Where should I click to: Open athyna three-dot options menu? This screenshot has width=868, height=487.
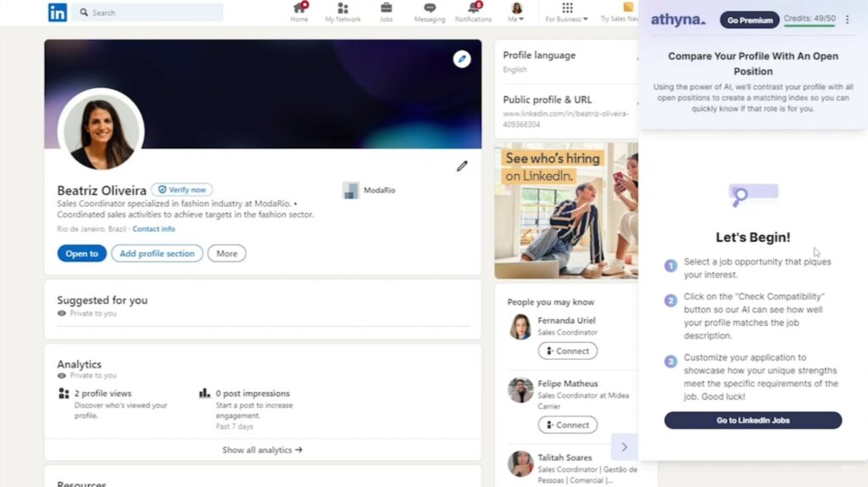tap(848, 20)
